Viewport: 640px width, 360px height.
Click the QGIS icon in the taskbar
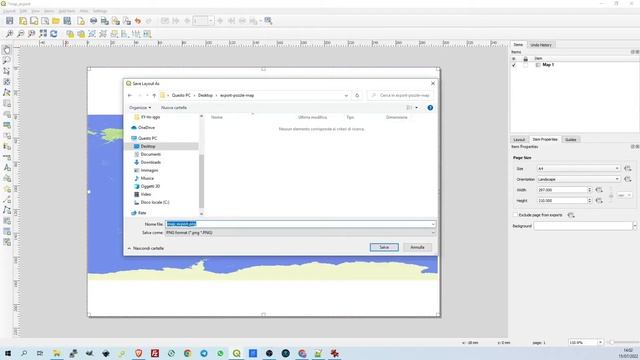237,353
